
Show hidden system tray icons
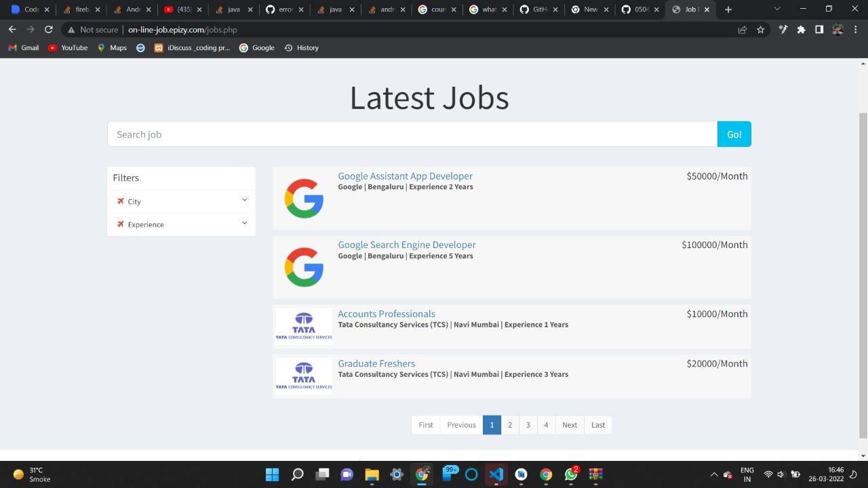(x=713, y=474)
